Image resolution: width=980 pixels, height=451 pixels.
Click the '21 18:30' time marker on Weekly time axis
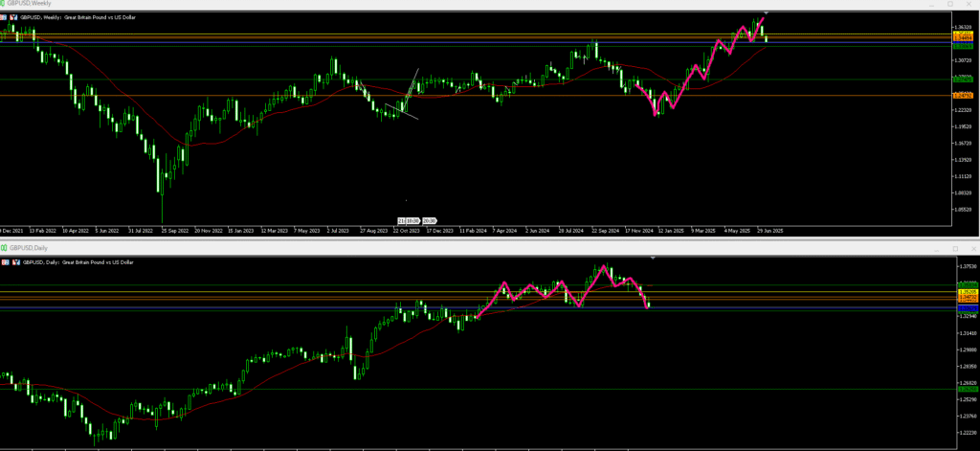[x=410, y=221]
